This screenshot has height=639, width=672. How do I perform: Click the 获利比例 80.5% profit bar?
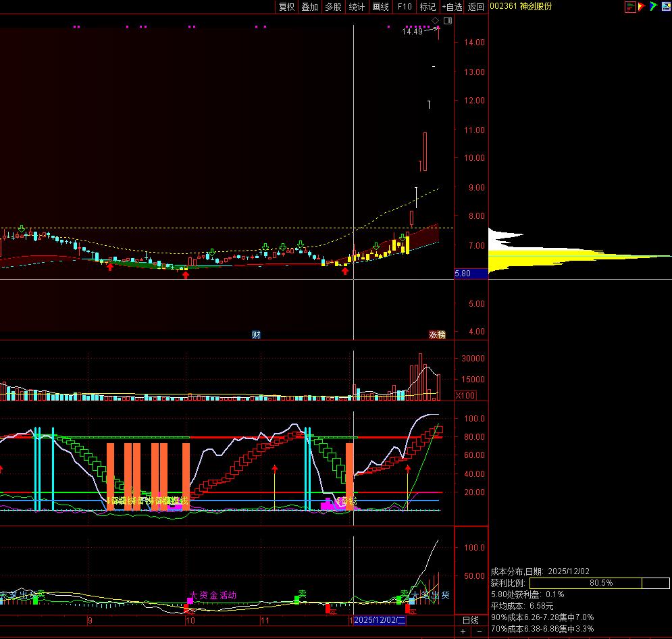pyautogui.click(x=585, y=583)
